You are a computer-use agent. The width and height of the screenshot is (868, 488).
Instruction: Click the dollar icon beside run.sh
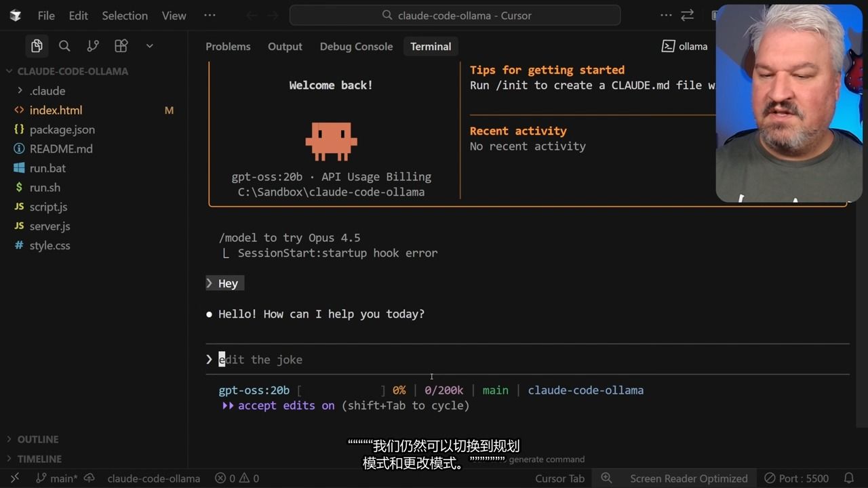coord(19,187)
